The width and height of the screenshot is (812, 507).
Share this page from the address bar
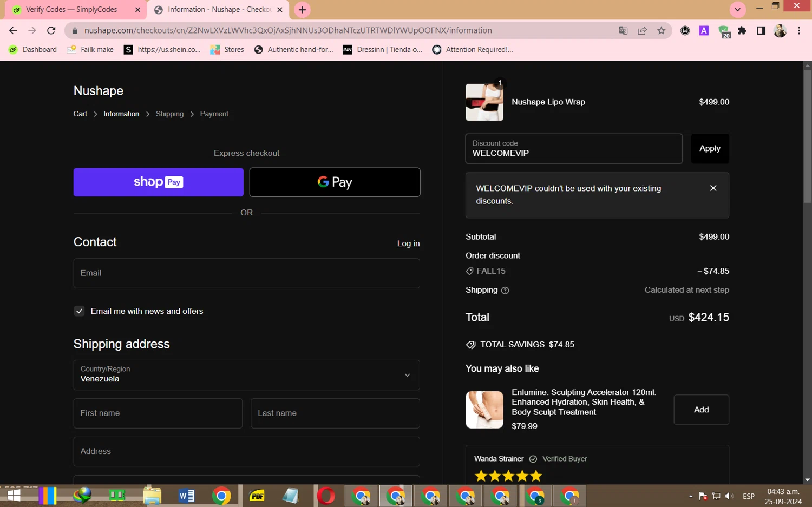coord(642,31)
